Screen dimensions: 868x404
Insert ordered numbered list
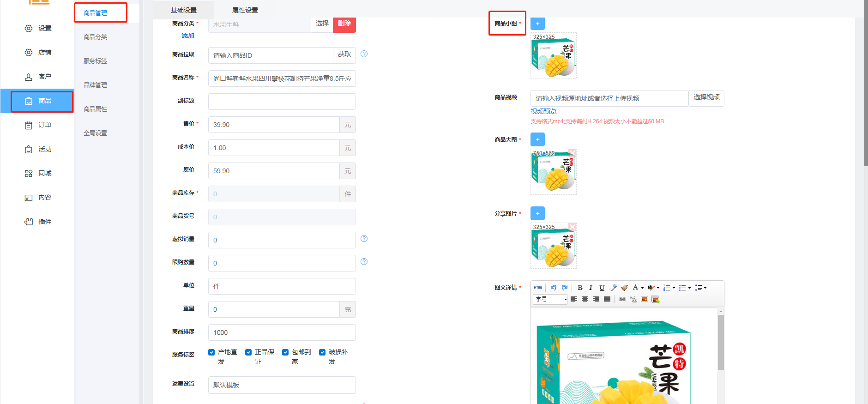click(667, 288)
